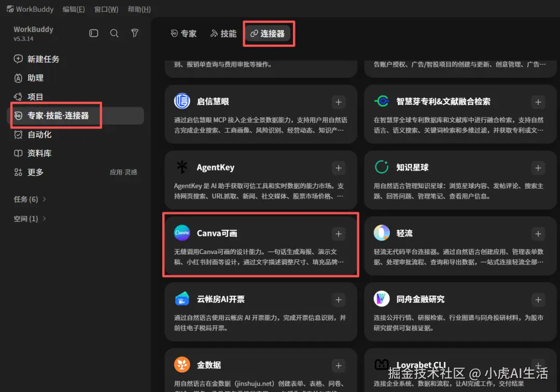
Task: Expand the 空间 (1) section
Action: [x=30, y=218]
